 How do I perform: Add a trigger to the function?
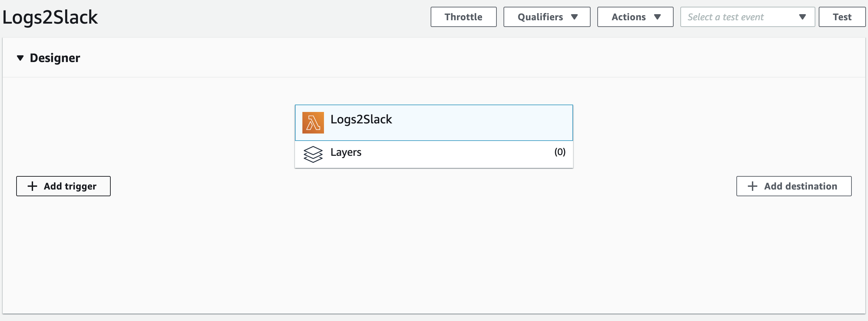tap(63, 186)
